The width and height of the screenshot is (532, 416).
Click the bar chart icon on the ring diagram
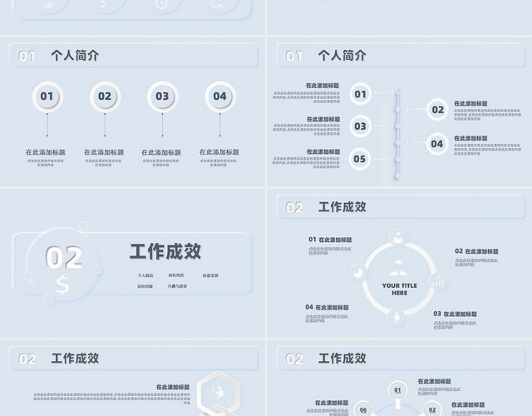pyautogui.click(x=438, y=281)
